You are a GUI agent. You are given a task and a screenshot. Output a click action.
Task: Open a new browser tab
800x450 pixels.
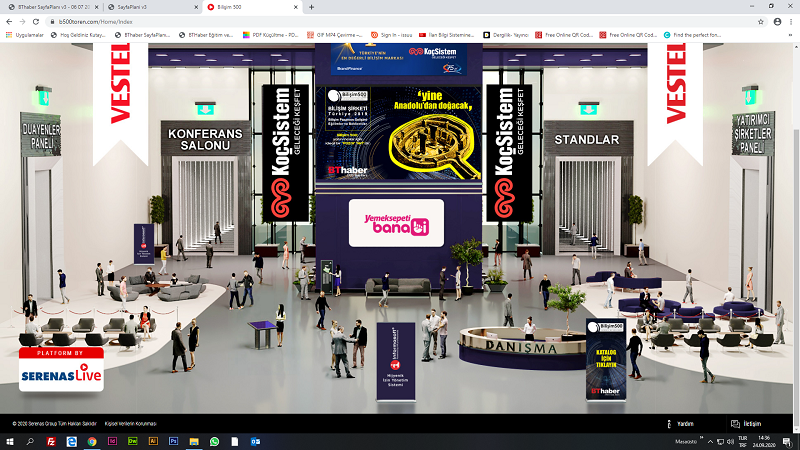point(311,7)
